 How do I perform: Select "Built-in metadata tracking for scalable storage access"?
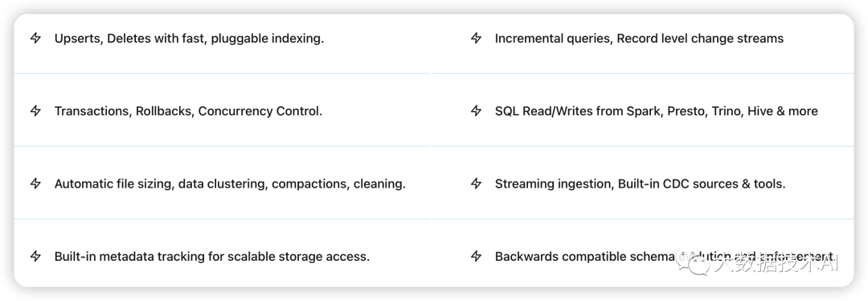(x=212, y=257)
